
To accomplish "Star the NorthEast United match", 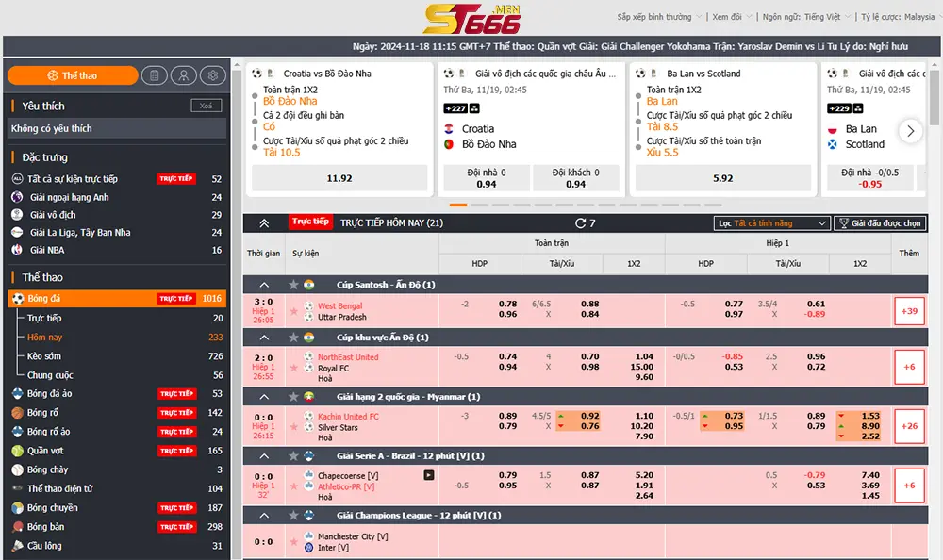I will point(294,368).
